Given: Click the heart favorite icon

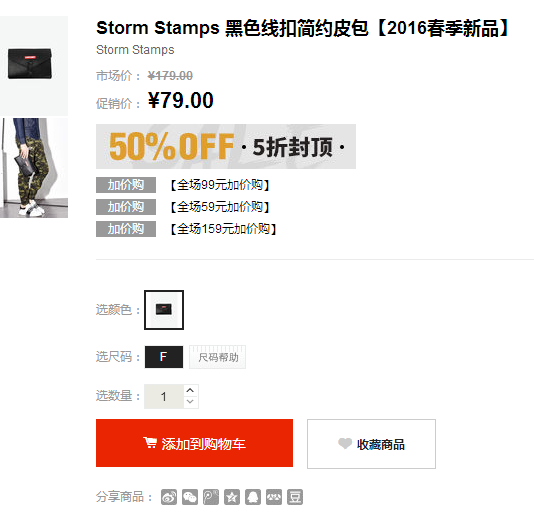Looking at the screenshot, I should click(x=345, y=443).
